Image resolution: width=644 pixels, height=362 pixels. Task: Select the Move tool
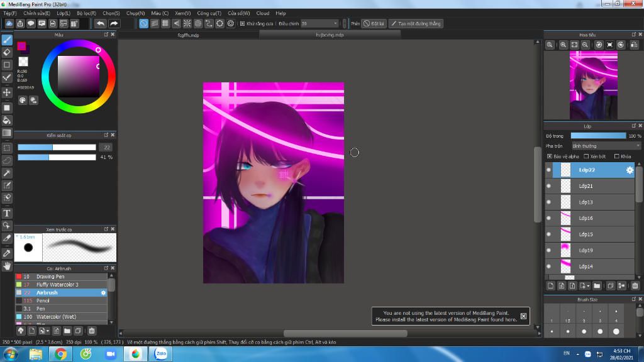[7, 92]
